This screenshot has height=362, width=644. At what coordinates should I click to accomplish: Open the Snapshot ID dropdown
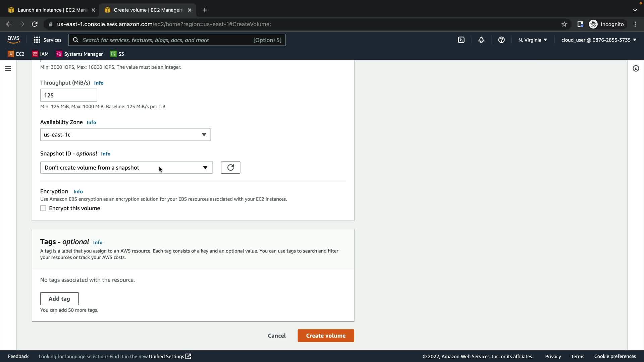pos(126,168)
